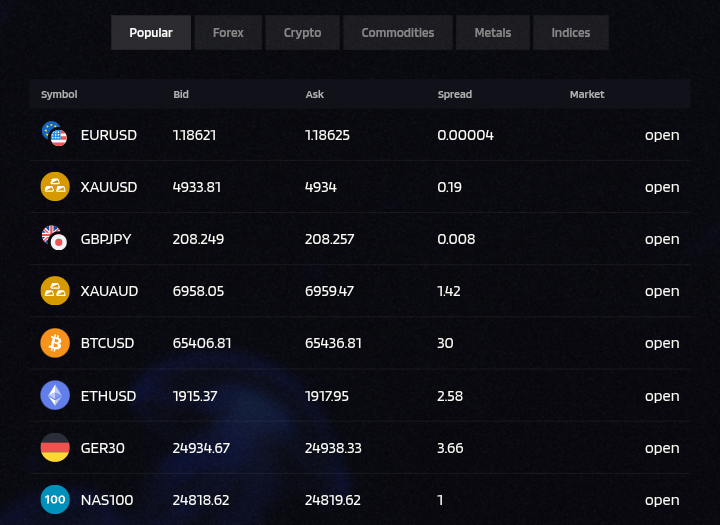Click the ETHUSD symbol name
Image resolution: width=720 pixels, height=525 pixels.
point(108,396)
